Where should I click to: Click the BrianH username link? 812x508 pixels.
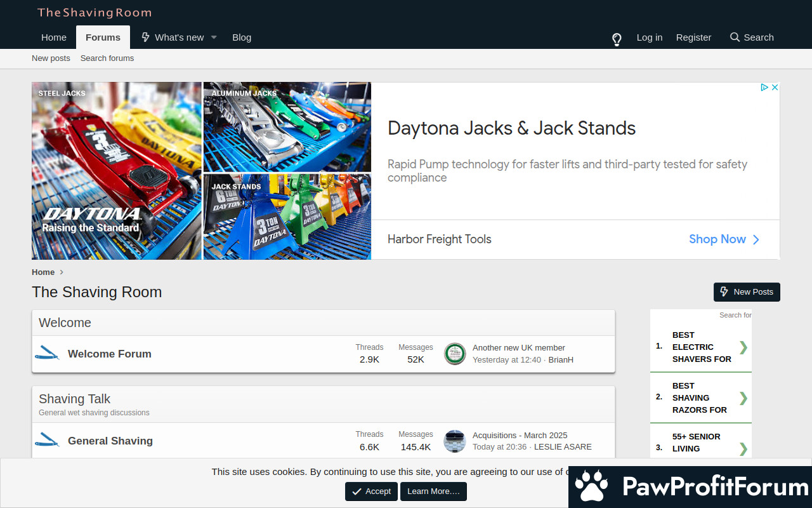pos(561,360)
